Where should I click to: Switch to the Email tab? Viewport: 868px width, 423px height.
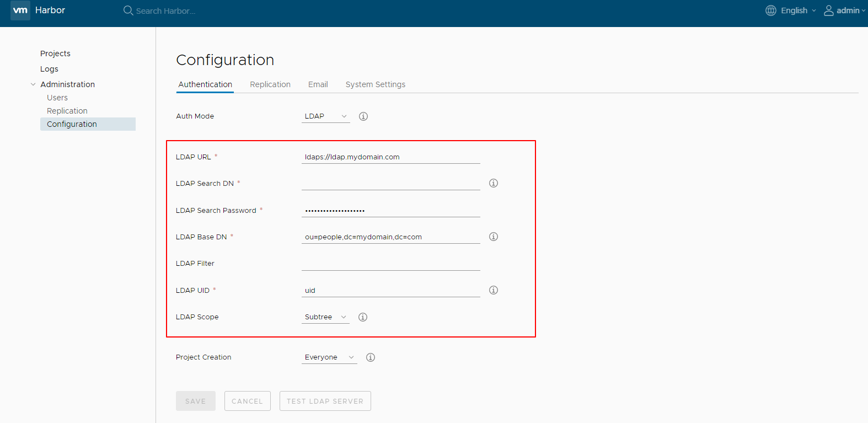pyautogui.click(x=318, y=84)
